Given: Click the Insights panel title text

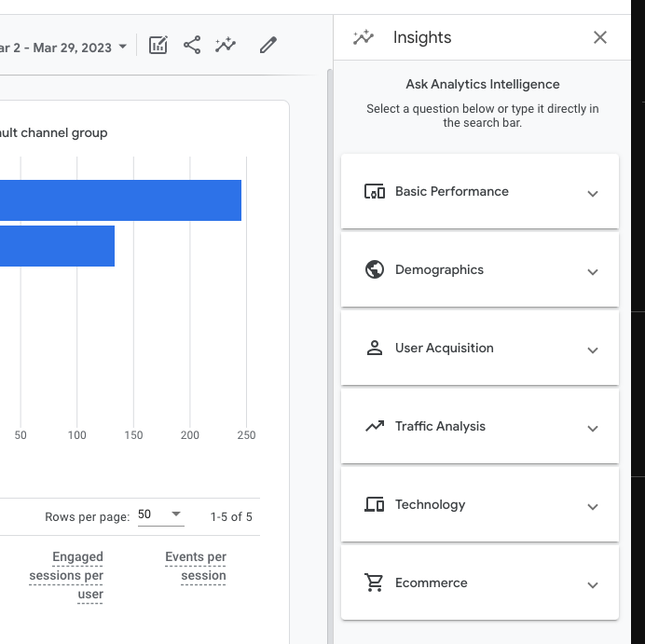Looking at the screenshot, I should click(x=422, y=37).
